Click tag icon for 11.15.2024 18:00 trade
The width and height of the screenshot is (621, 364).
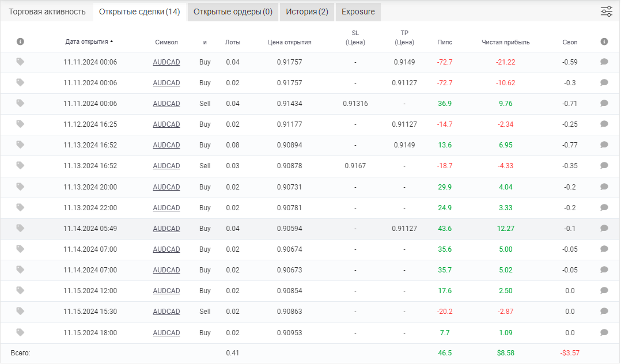(20, 332)
